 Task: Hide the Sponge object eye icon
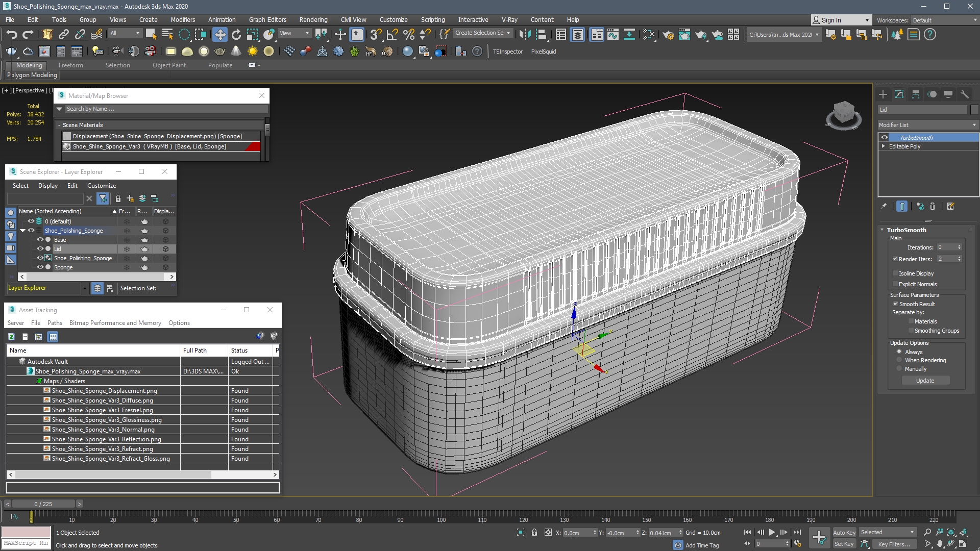click(x=40, y=267)
